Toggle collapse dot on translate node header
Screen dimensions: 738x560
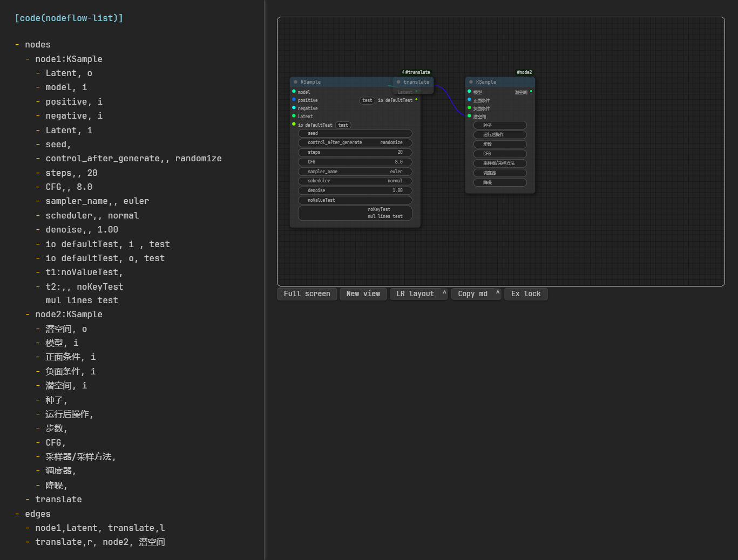pos(398,82)
